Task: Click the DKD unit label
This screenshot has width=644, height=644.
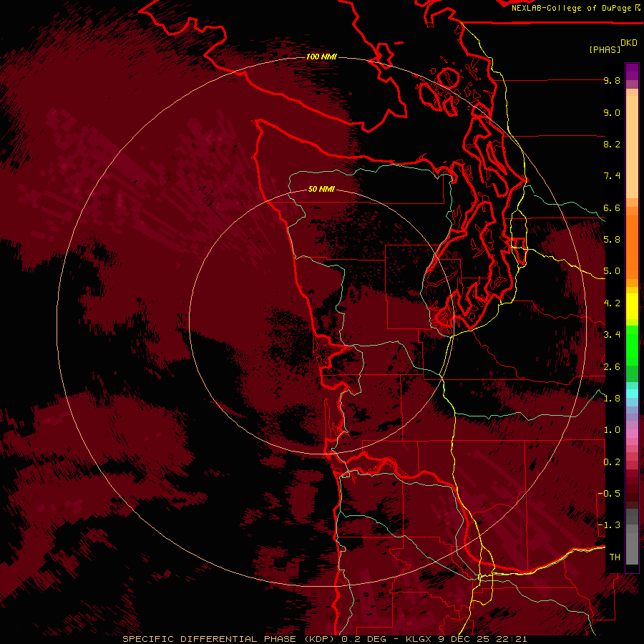Action: 629,43
